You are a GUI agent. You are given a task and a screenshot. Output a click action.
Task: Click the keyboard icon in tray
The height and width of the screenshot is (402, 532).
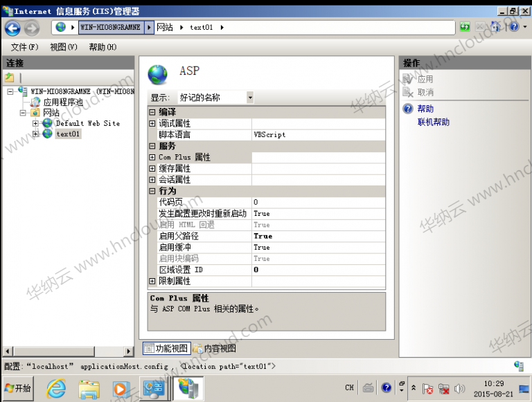coord(368,387)
